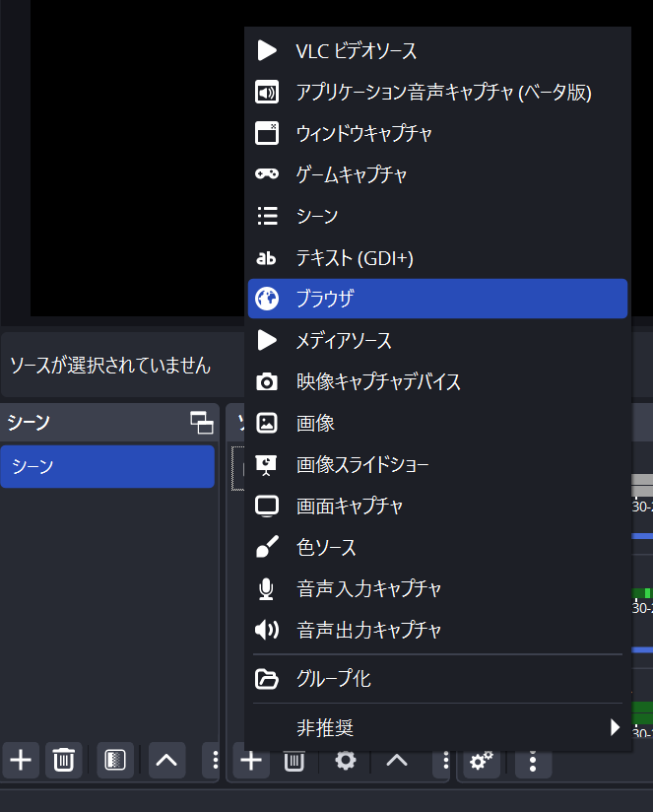Click the brush icon for 色ソース
The height and width of the screenshot is (812, 653).
[267, 547]
